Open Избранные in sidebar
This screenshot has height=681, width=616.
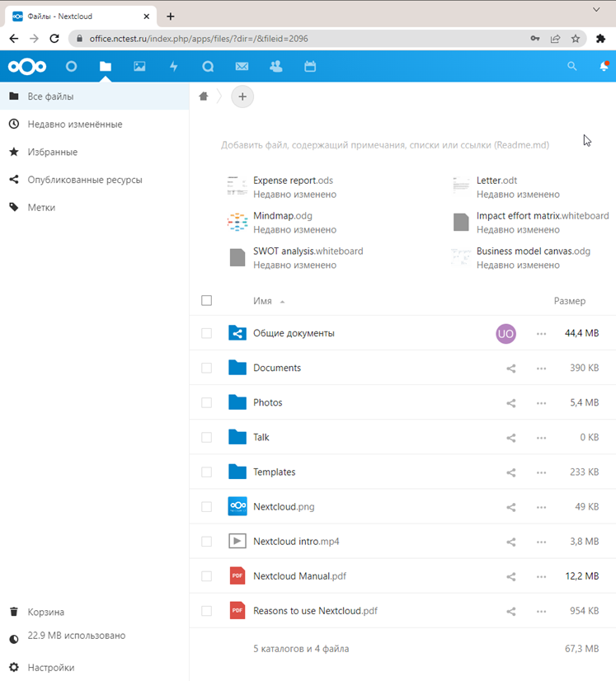94,152
